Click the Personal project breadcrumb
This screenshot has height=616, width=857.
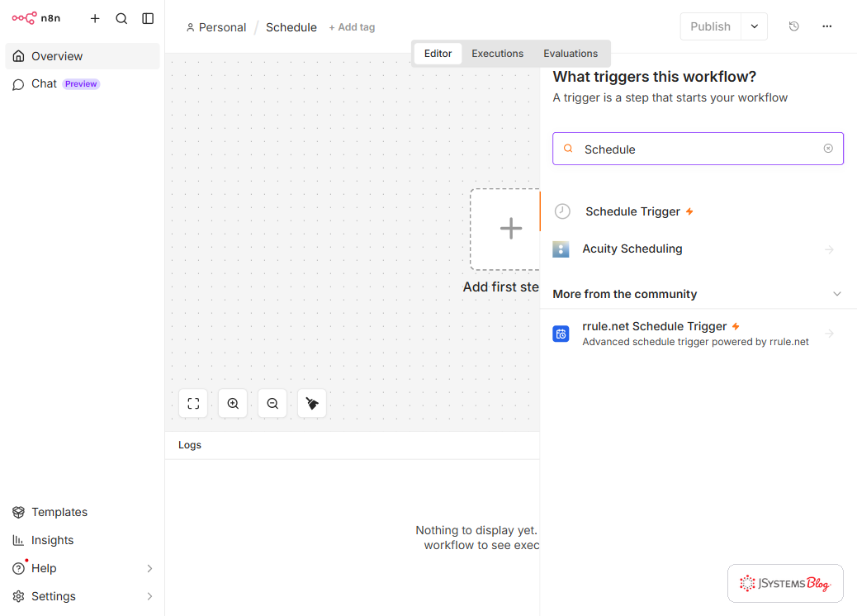point(216,27)
